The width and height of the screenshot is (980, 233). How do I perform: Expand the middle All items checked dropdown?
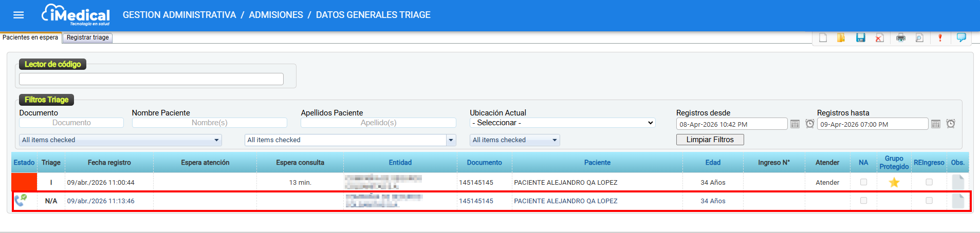click(x=350, y=140)
